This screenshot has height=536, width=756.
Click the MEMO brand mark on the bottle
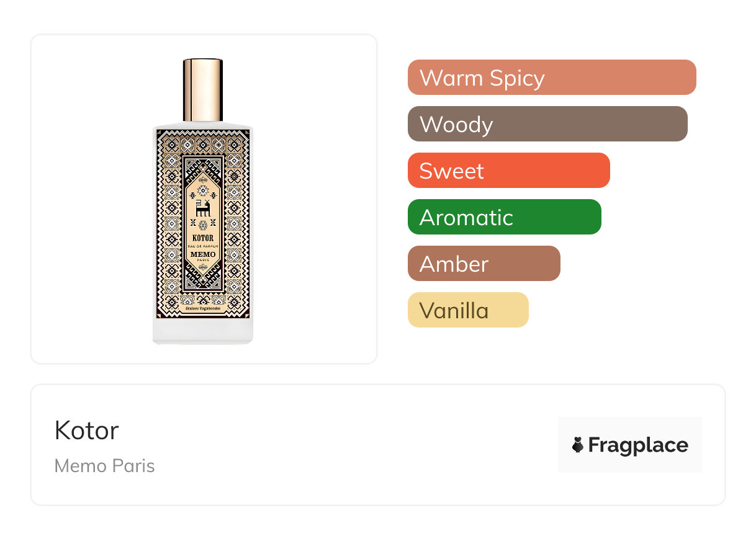pyautogui.click(x=203, y=254)
